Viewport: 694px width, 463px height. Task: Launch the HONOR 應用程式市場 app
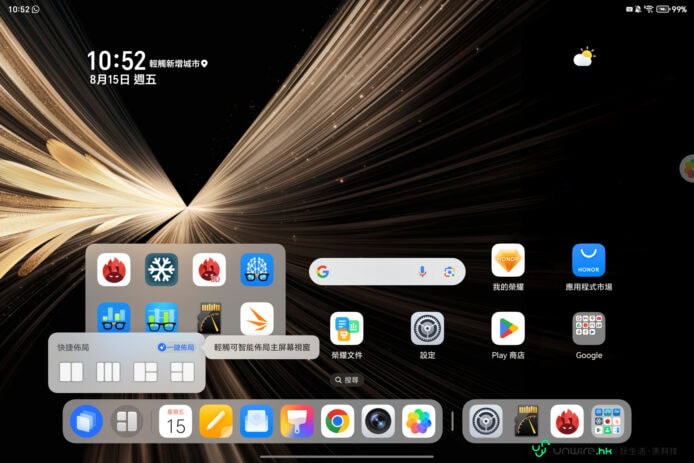(589, 261)
